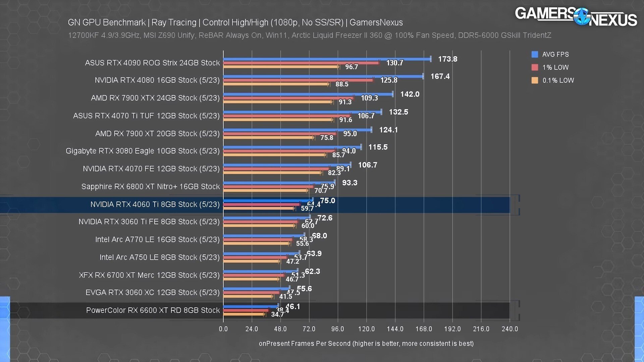This screenshot has width=644, height=362.
Task: Click the chart title GN GPU Benchmark
Action: [235, 22]
